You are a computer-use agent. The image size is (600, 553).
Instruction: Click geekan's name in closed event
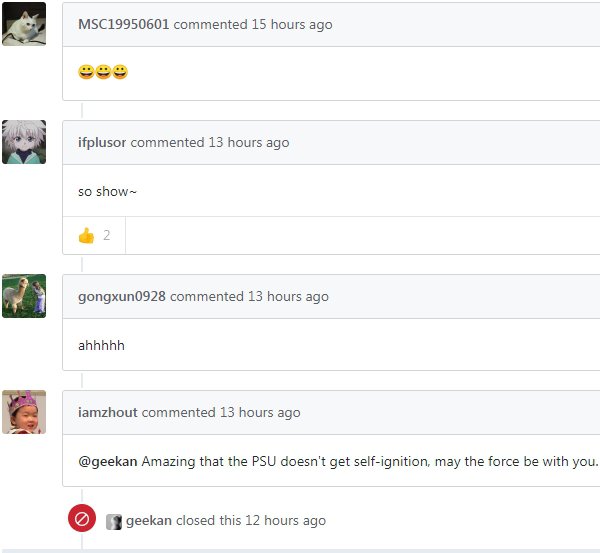[149, 520]
